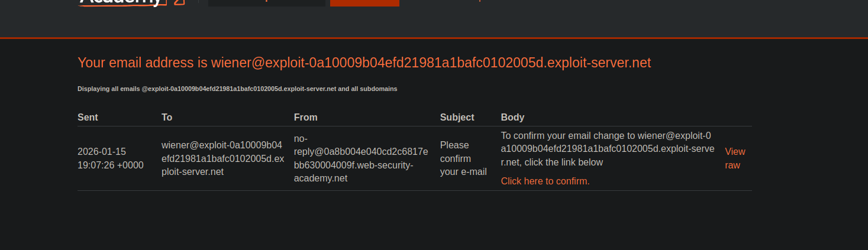Screen dimensions: 868x250
Task: Click the Body column header
Action: [512, 117]
